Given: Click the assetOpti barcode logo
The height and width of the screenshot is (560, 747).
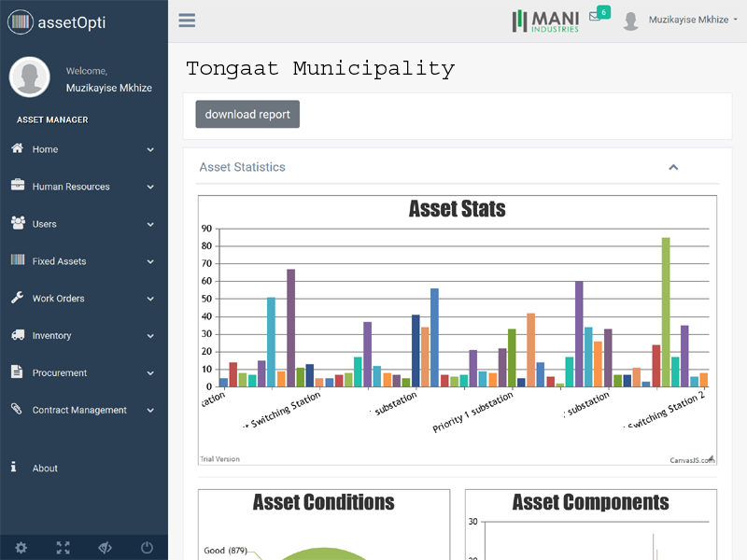Looking at the screenshot, I should (20, 21).
